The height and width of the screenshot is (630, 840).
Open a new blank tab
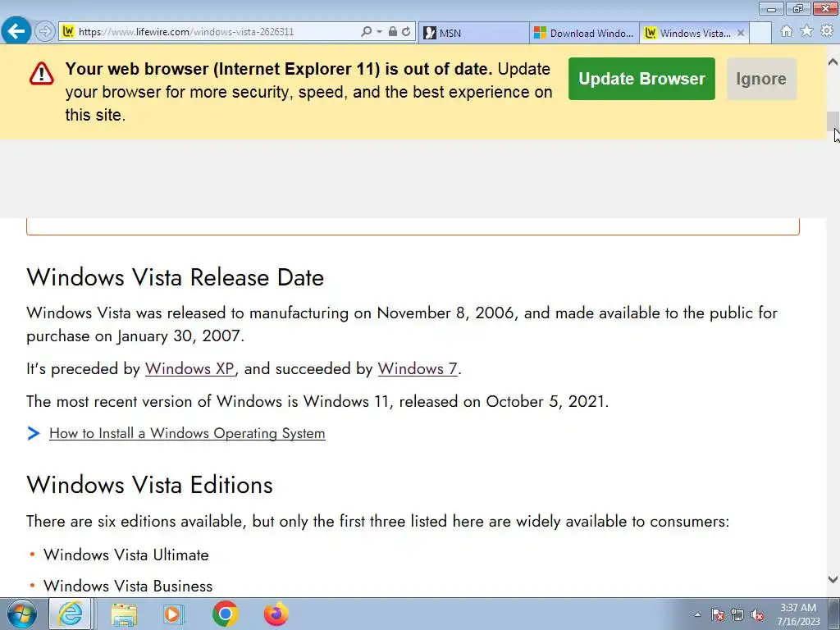760,33
